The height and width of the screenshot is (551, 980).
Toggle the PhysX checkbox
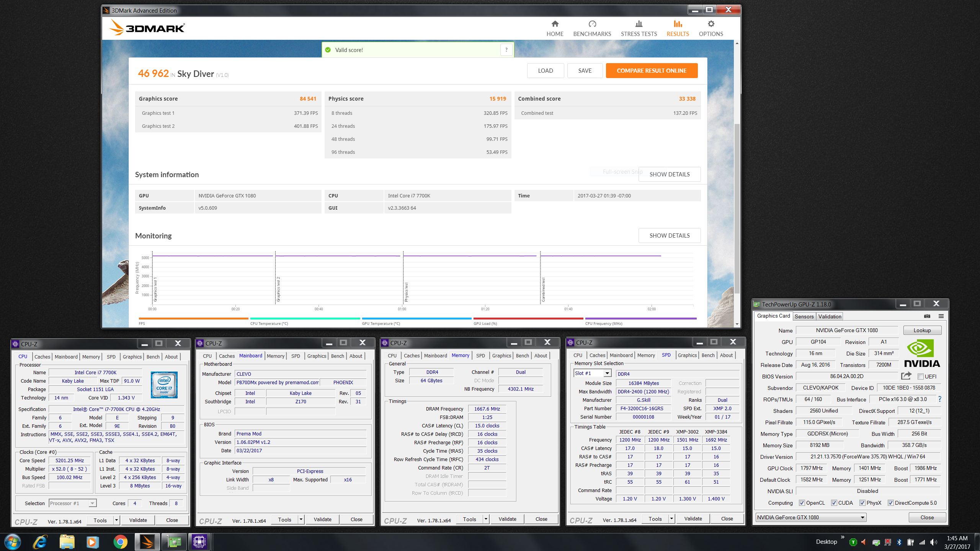pyautogui.click(x=862, y=503)
